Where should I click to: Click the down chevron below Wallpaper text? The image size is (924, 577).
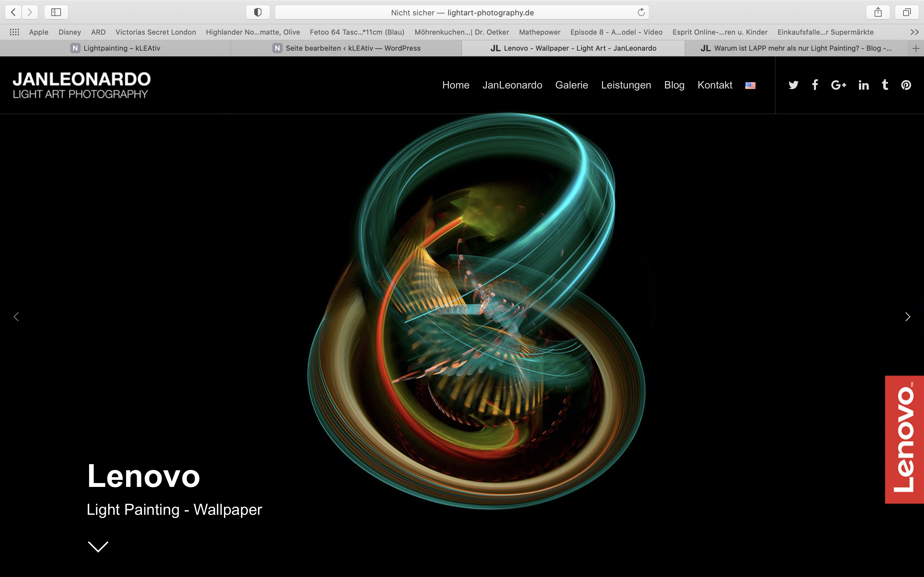pos(98,547)
